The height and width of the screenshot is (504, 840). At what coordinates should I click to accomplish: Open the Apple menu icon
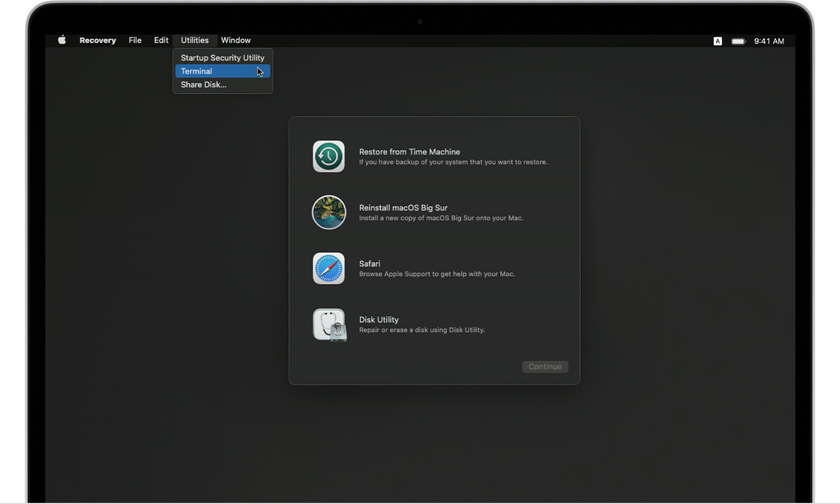tap(62, 40)
